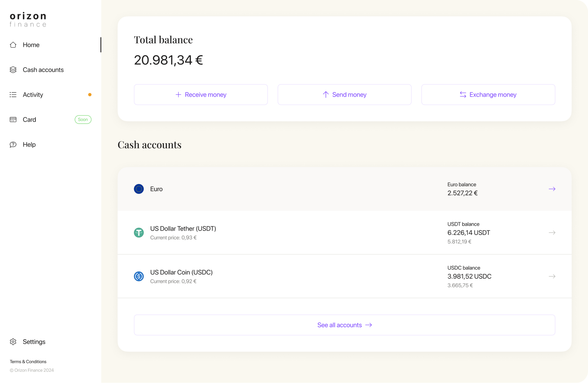Viewport: 588px width, 383px height.
Task: Click the Home house icon
Action: [13, 45]
